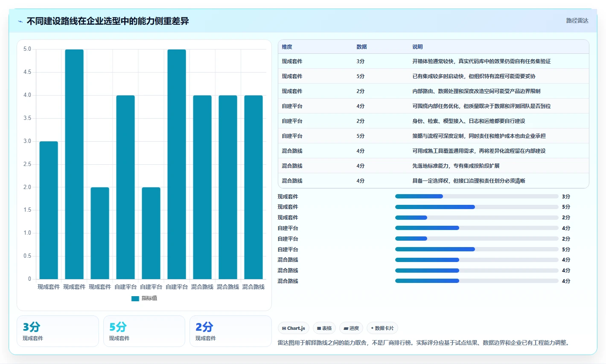Click the 自建平台 progress bar showing 2分

477,239
